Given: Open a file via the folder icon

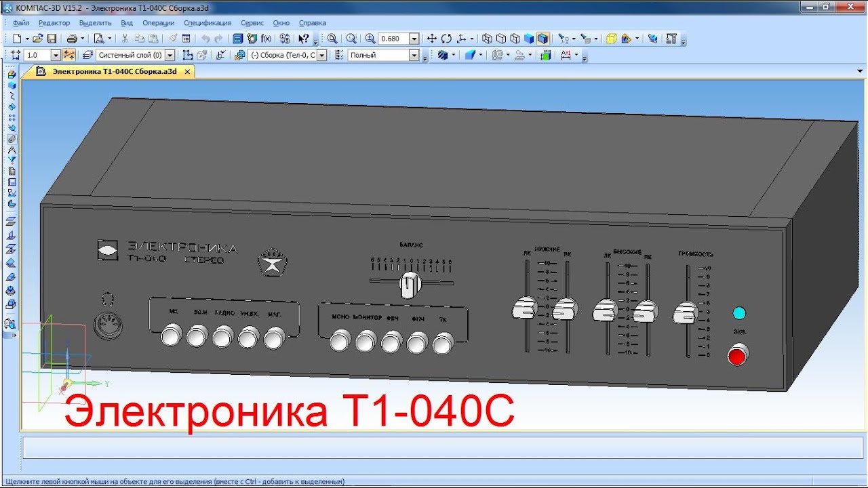Looking at the screenshot, I should click(x=39, y=39).
